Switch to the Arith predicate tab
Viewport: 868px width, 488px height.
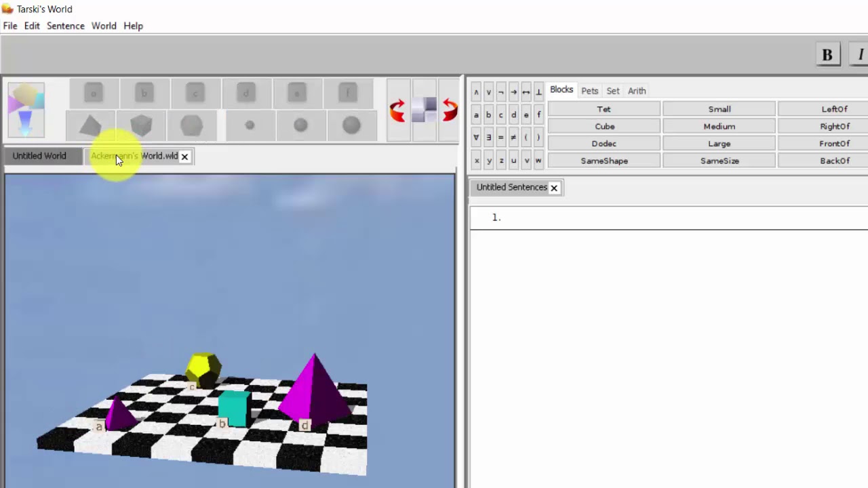637,91
